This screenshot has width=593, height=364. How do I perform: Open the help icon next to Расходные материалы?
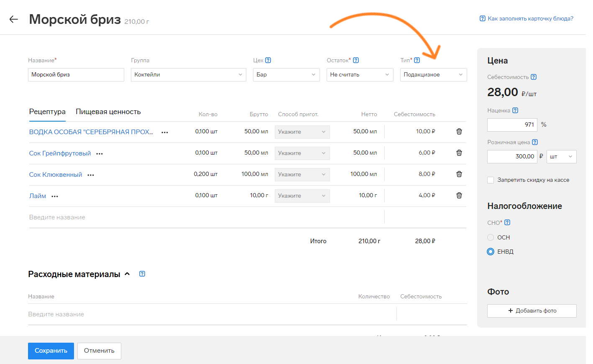point(142,274)
